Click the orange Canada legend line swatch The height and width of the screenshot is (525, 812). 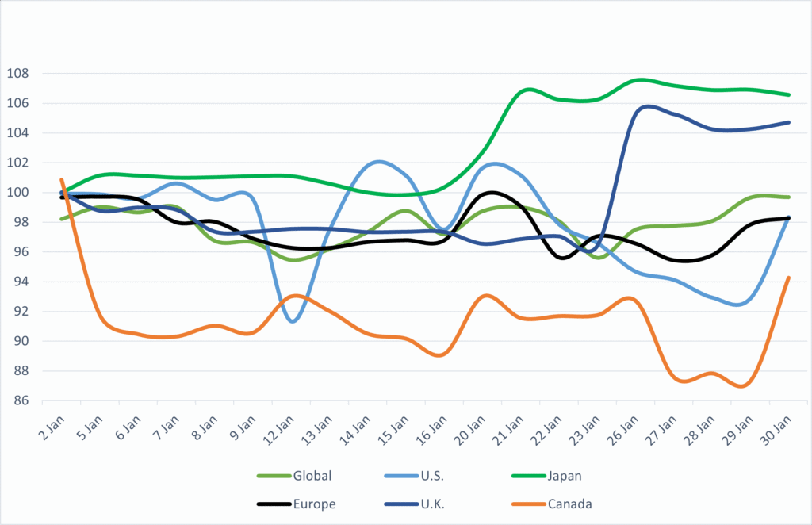525,504
